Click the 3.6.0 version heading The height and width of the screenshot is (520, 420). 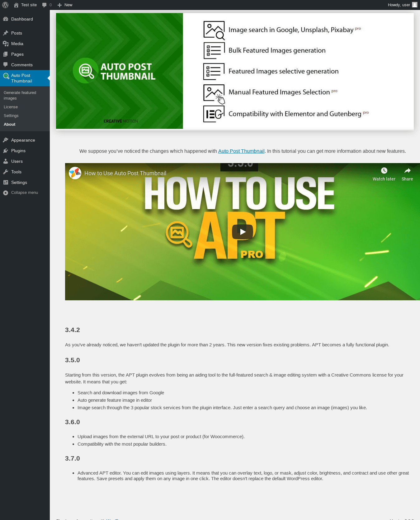tap(73, 422)
